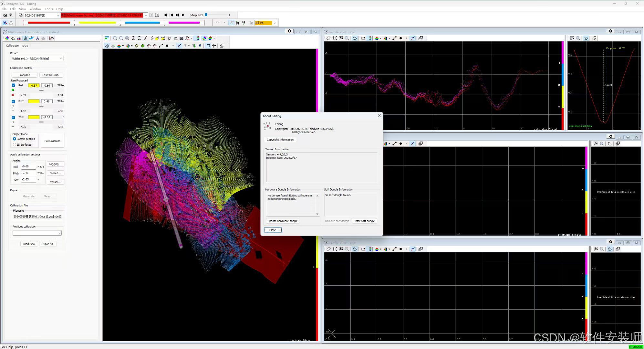Click the screenshot camera icon in 3D toolbar
Viewport: 644px width, 349px height.
[x=182, y=38]
